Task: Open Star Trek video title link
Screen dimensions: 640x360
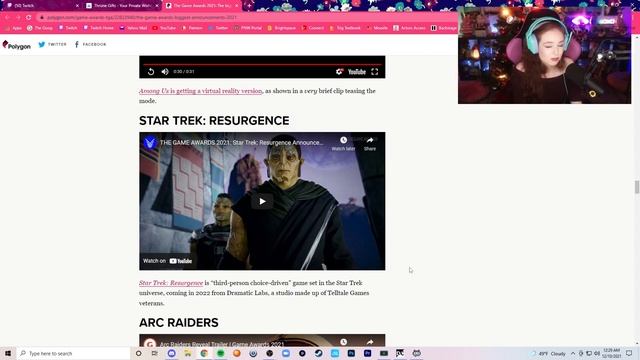Action: point(241,142)
